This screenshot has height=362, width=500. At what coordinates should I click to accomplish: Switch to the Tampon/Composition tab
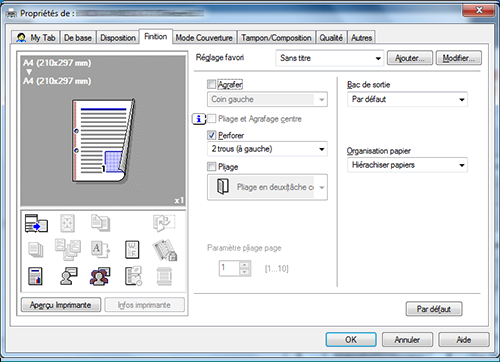coord(276,38)
